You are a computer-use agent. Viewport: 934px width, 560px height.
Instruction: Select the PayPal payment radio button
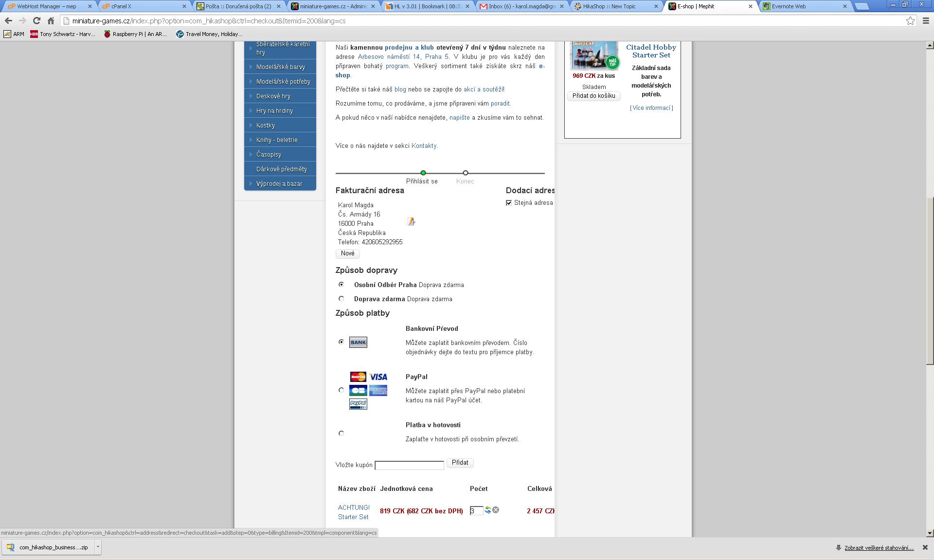point(341,390)
